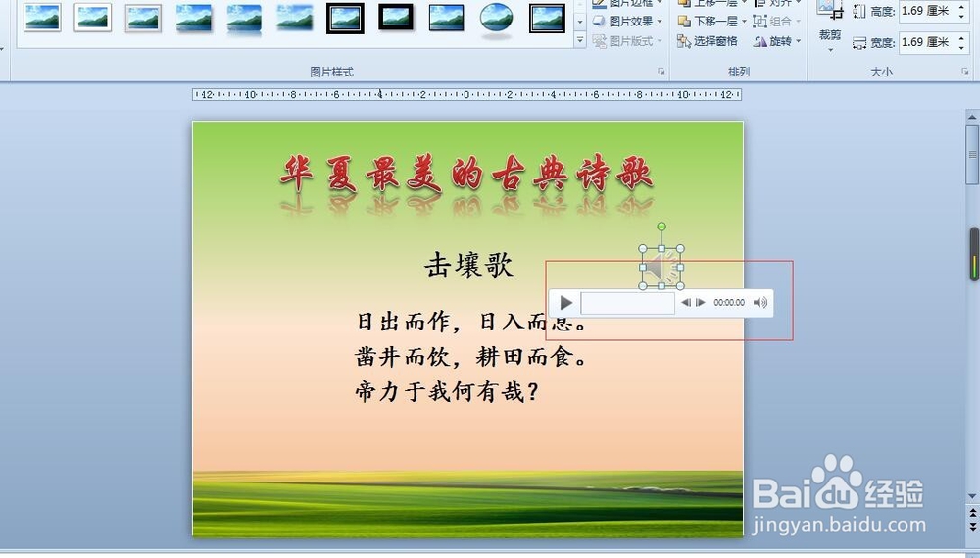This screenshot has height=558, width=980.
Task: Increase the 高度 height with up spinner
Action: pos(961,6)
